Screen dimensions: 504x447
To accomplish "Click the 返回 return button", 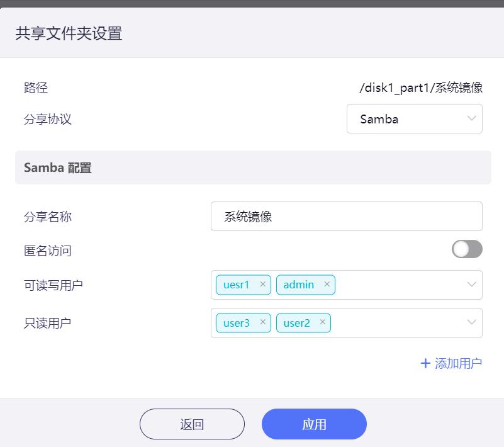I will 193,424.
